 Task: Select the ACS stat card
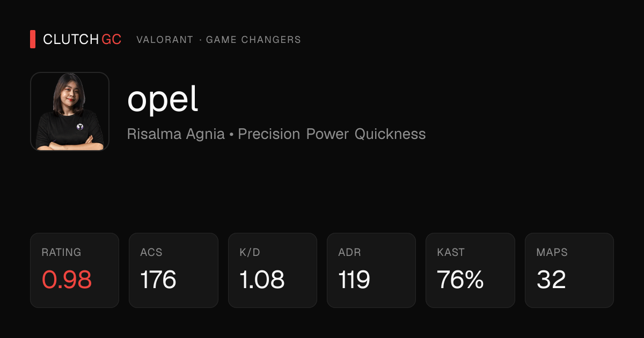click(x=173, y=270)
